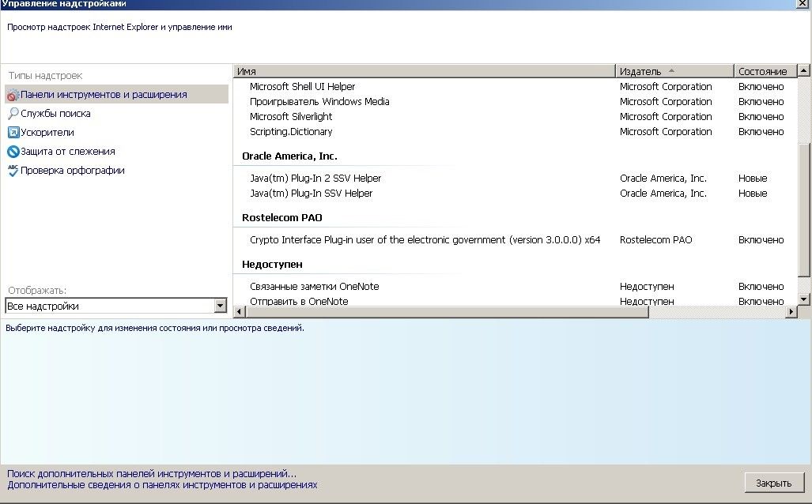Click the horizontal scrollbar right arrow
This screenshot has width=812, height=504.
791,311
